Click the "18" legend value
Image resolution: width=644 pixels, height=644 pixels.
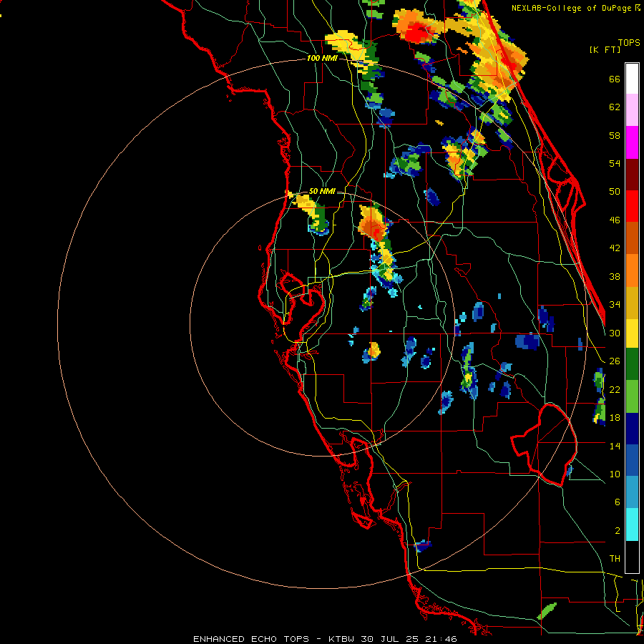(x=615, y=418)
